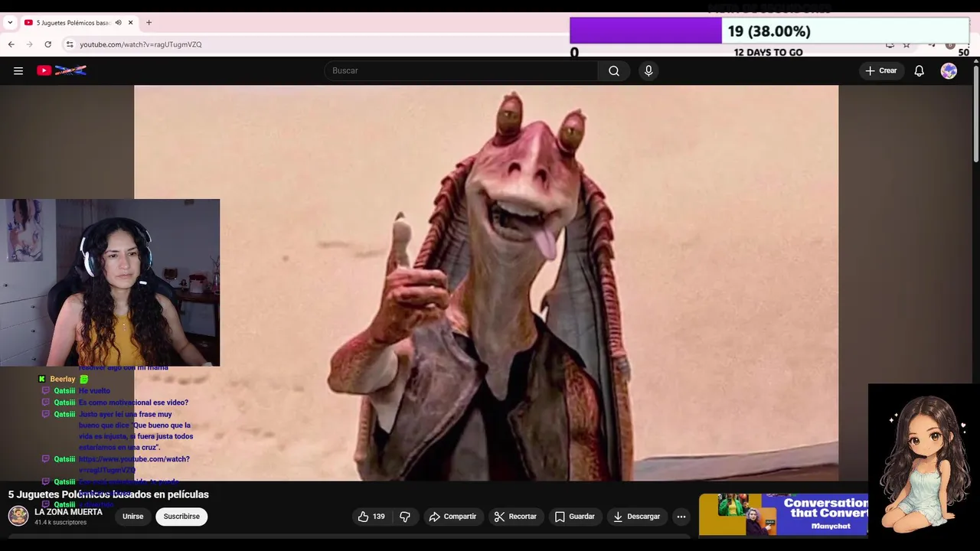Click the search magnifier button
Screen dimensions: 980x551
(614, 70)
